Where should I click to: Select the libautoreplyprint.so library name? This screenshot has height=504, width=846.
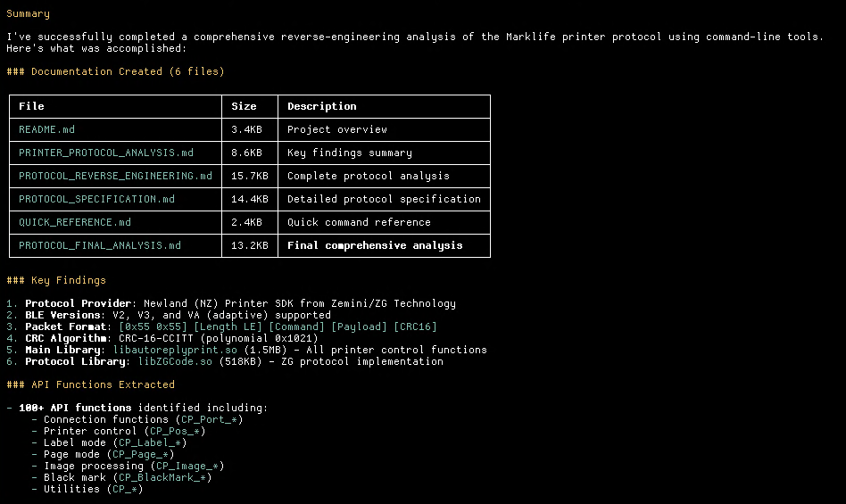click(x=175, y=350)
